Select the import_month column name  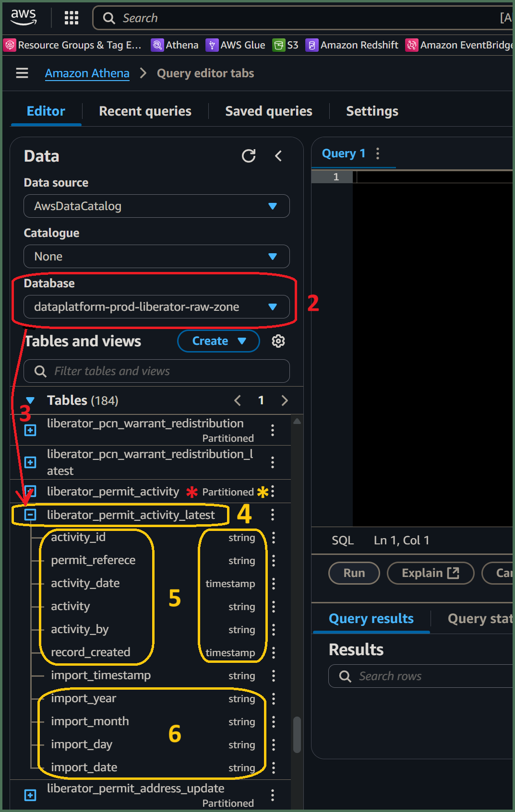pos(90,721)
